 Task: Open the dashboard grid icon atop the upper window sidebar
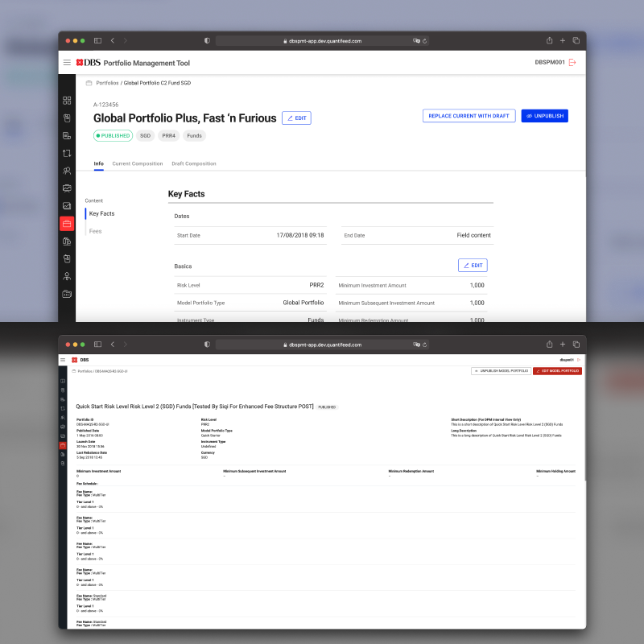click(67, 101)
